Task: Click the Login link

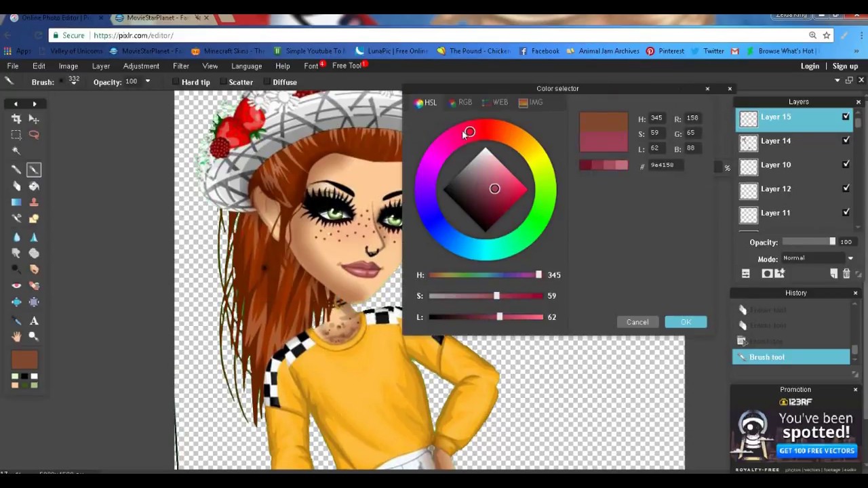Action: 810,66
